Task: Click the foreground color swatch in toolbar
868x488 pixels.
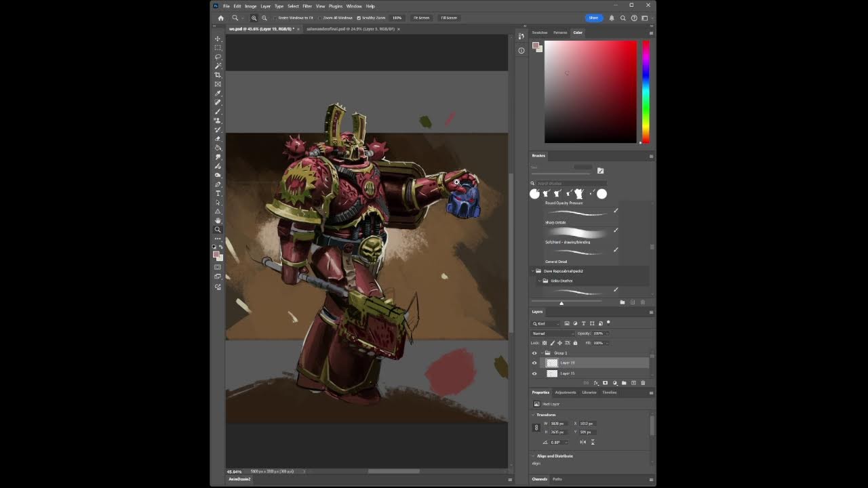Action: point(216,255)
